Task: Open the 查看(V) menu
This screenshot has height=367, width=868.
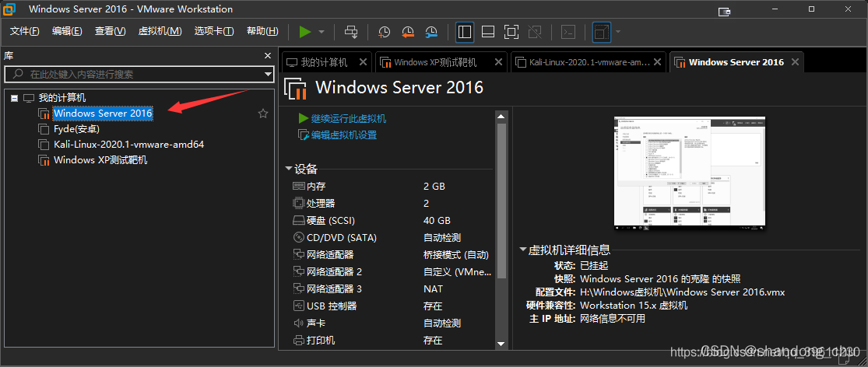Action: 111,32
